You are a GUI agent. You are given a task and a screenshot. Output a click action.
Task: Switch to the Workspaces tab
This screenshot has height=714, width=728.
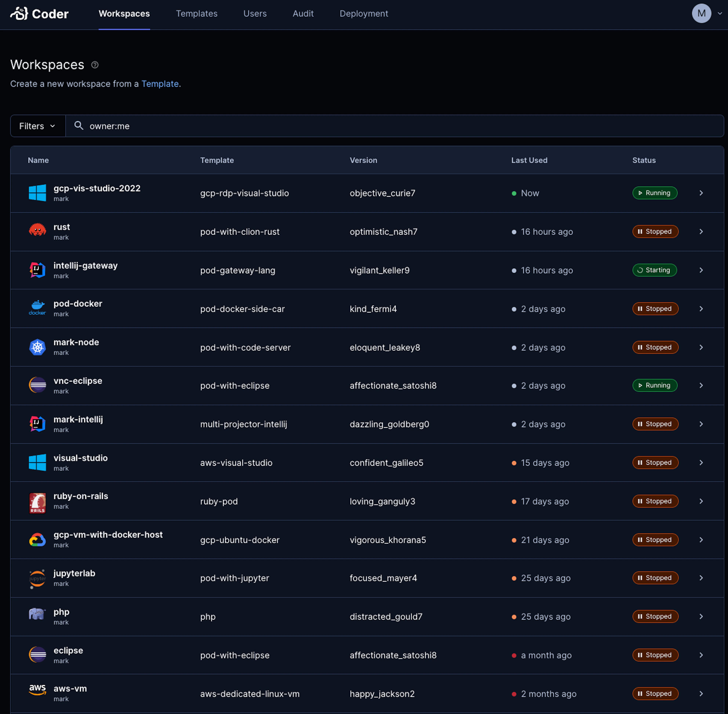click(x=124, y=14)
